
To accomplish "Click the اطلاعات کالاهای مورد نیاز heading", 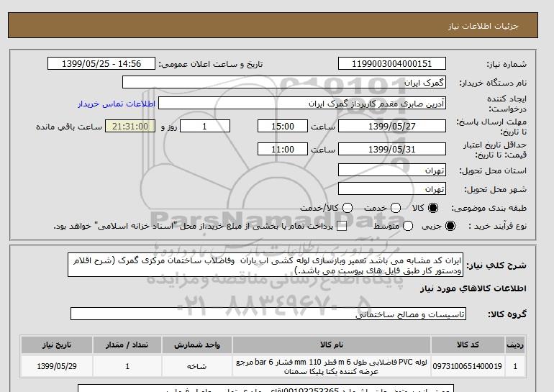I will pos(473,288).
